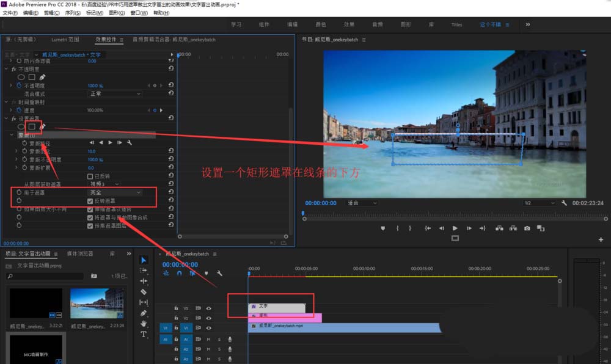
Task: Click the Extract button
Action: tap(513, 228)
